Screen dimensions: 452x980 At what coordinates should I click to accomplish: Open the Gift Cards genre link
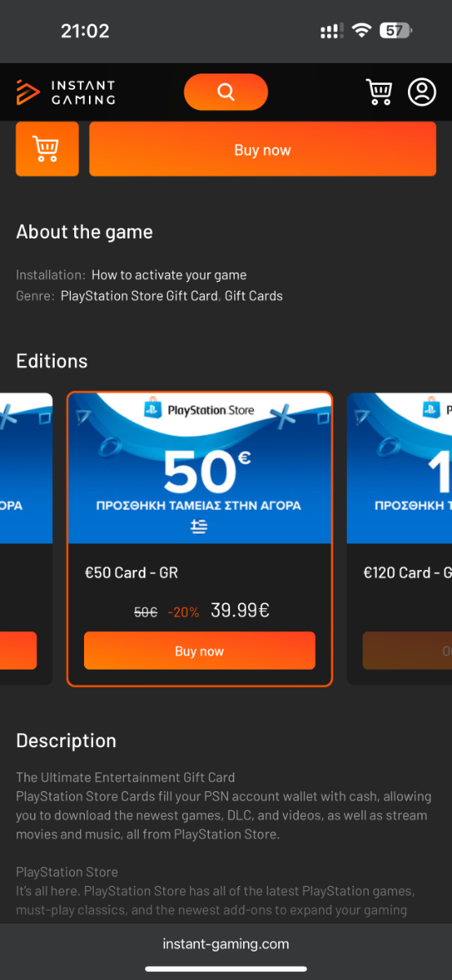254,296
